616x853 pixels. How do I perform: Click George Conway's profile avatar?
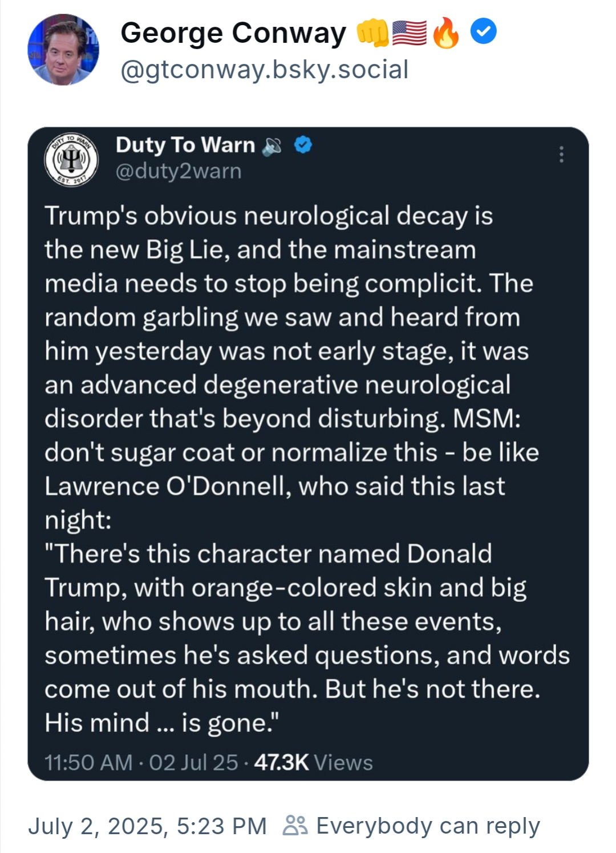(x=63, y=50)
